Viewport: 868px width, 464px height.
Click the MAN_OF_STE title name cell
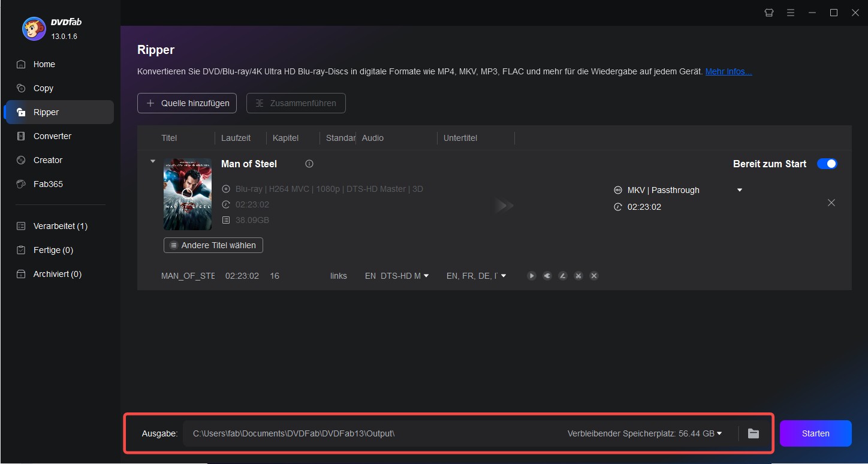[x=188, y=276]
